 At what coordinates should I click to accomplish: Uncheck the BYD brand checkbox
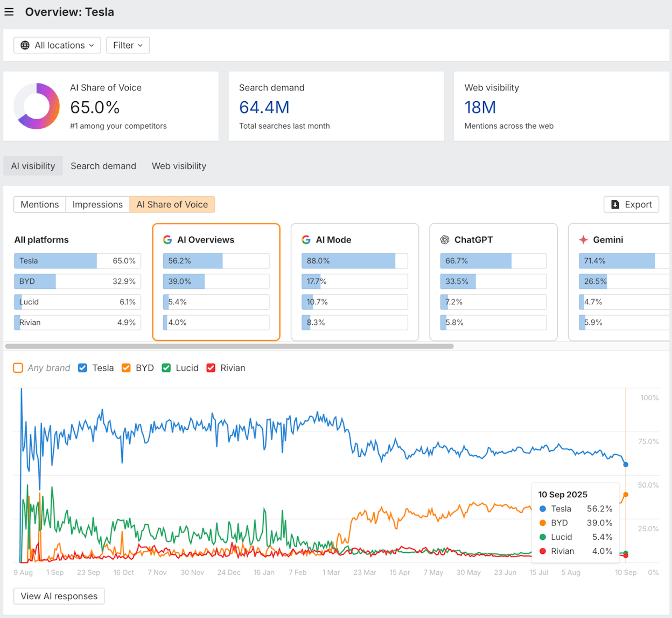pos(126,368)
